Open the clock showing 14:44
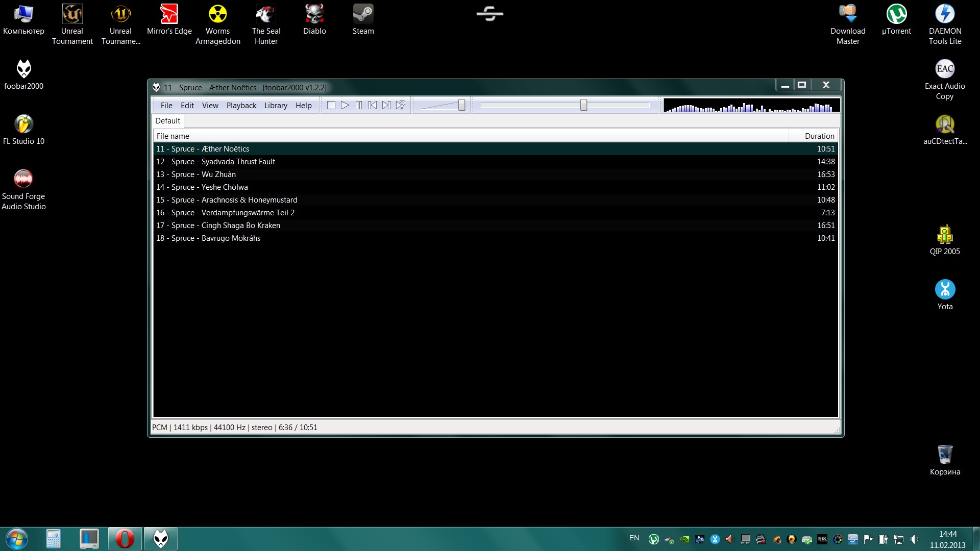 tap(947, 539)
